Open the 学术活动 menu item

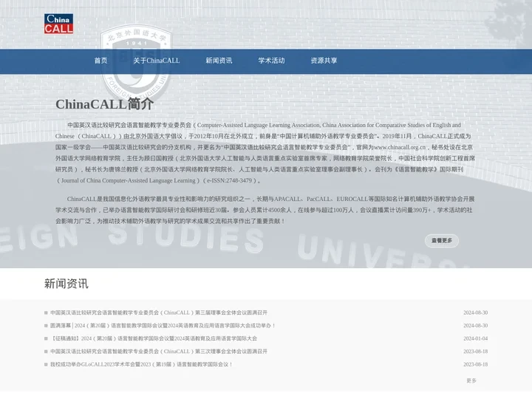click(271, 61)
